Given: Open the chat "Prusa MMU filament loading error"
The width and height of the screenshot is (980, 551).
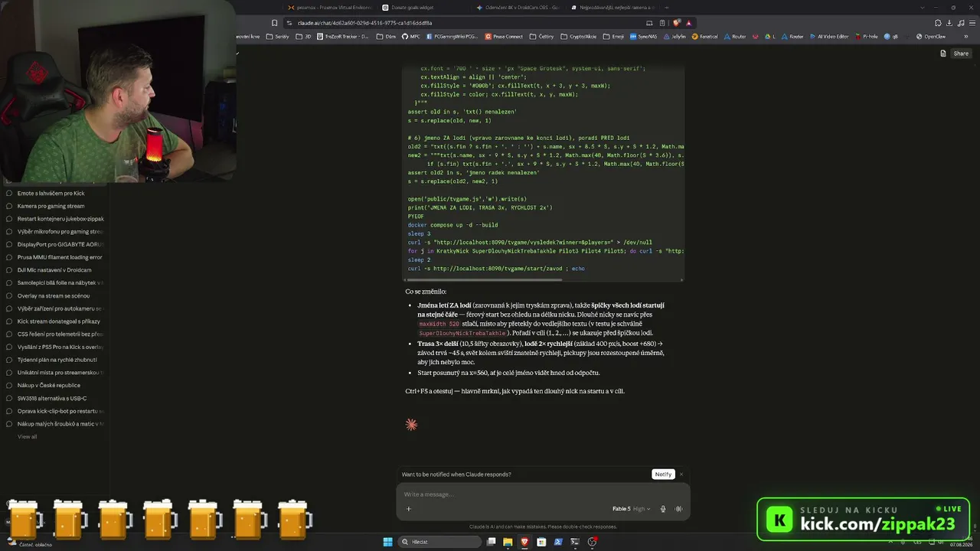Looking at the screenshot, I should (55, 257).
